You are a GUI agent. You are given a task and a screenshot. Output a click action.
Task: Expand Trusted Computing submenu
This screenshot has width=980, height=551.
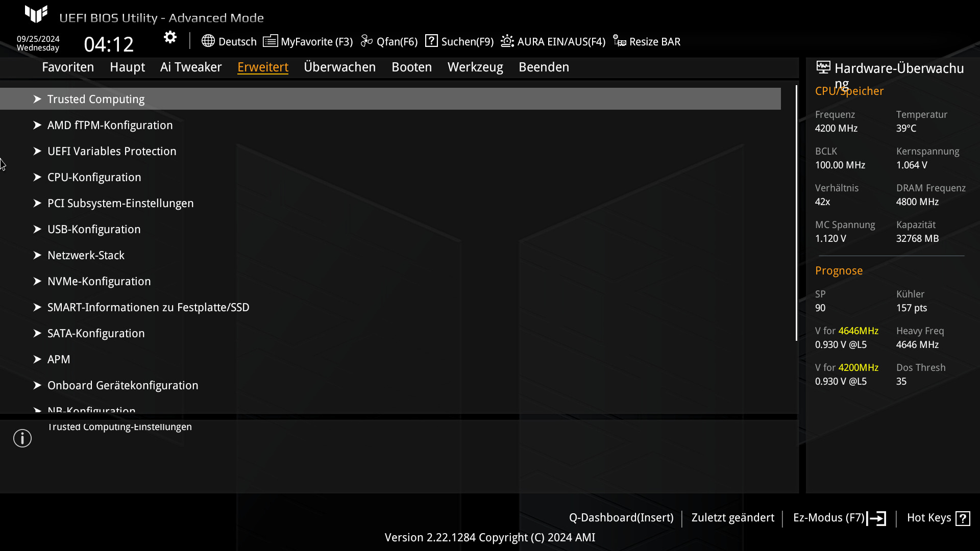96,99
